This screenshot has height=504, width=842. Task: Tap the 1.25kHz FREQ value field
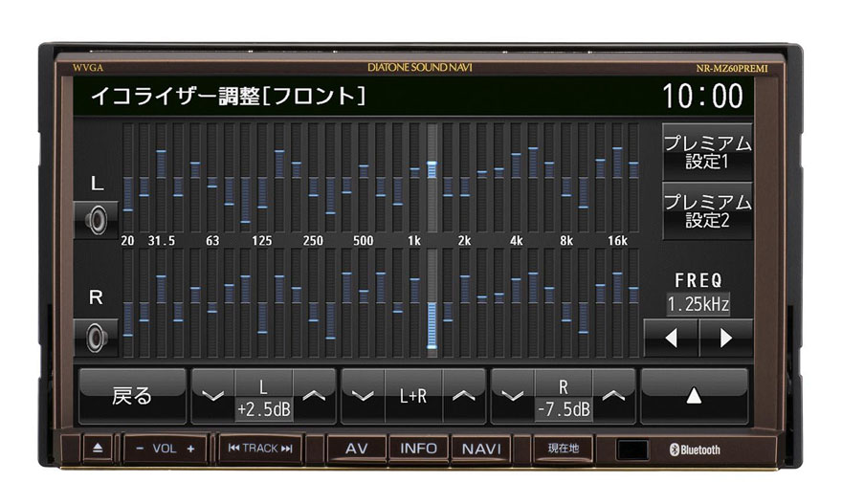[x=698, y=304]
